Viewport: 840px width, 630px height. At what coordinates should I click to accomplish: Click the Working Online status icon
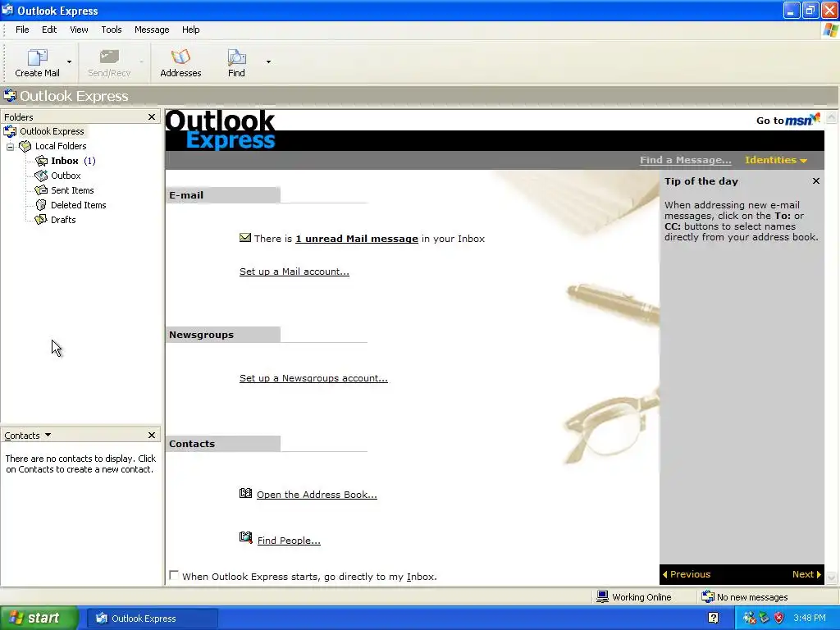point(603,597)
